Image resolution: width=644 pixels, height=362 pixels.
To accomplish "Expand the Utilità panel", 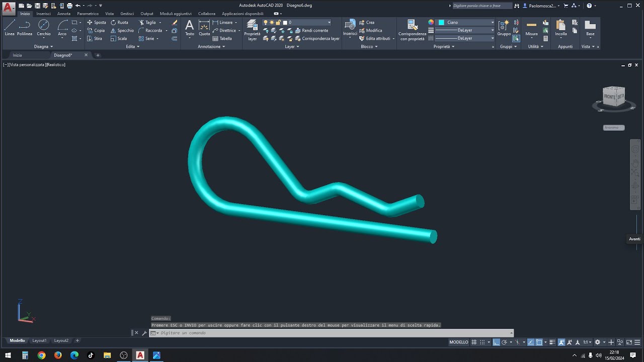I will 536,46.
